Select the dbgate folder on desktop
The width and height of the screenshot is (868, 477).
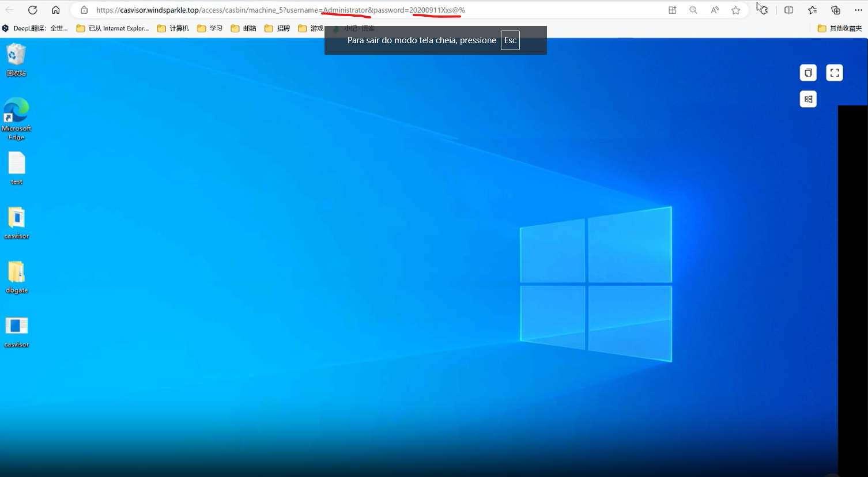point(17,277)
